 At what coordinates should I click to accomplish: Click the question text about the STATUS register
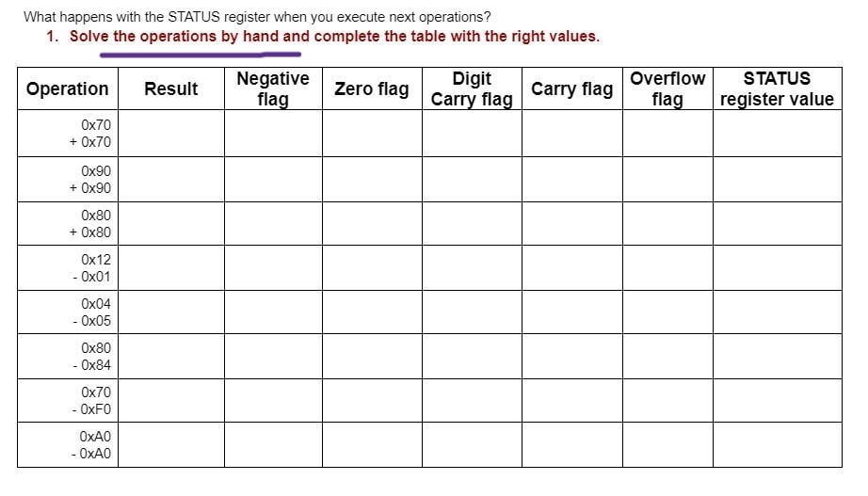257,17
